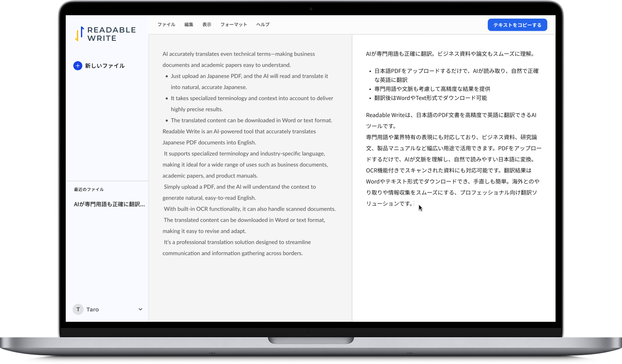This screenshot has width=622, height=364.
Task: Click line 'It's a professional translation solution'
Action: pos(237,242)
